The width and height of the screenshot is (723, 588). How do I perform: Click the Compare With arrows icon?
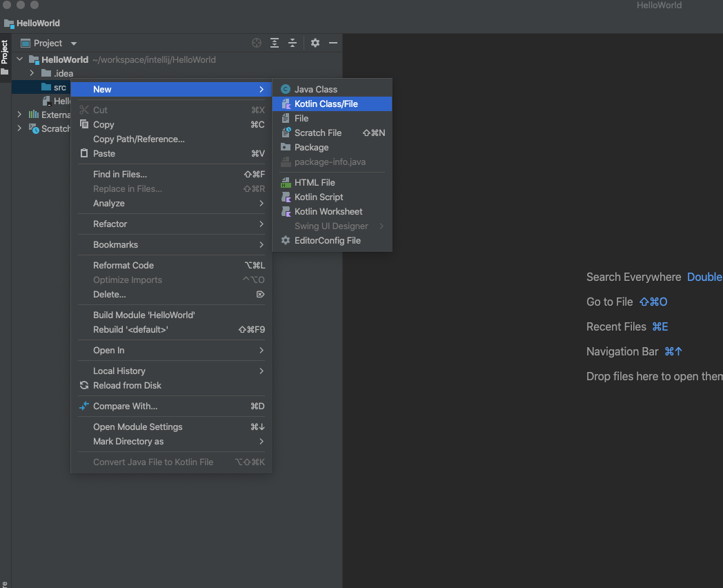[84, 406]
